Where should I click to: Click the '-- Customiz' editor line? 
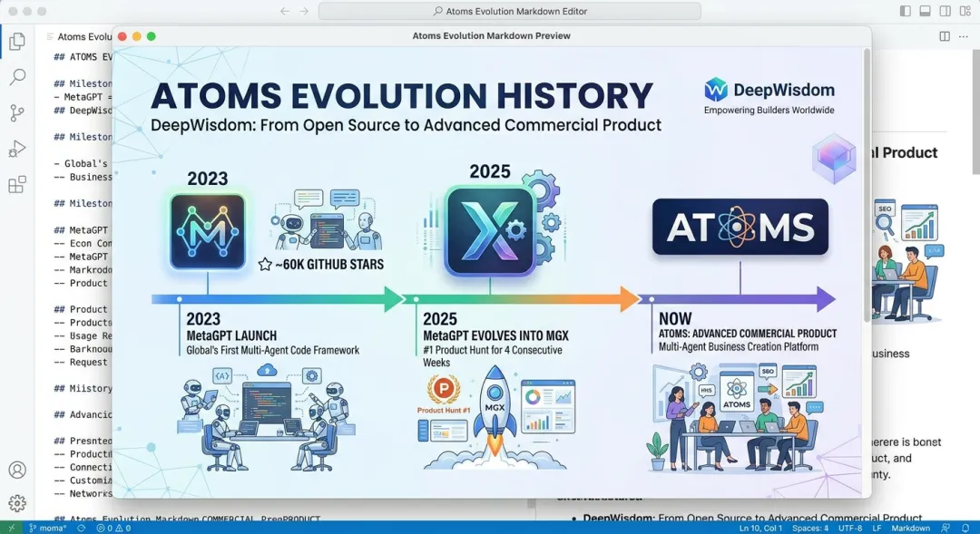click(83, 481)
